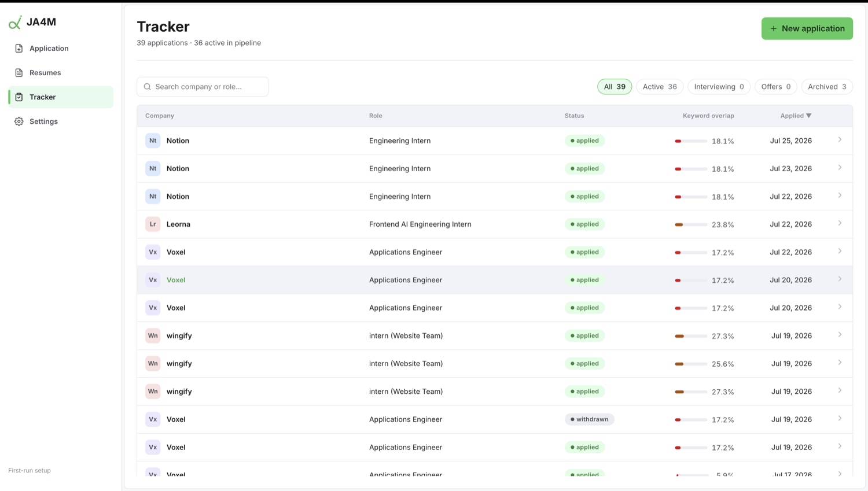Expand the wingify 25.6% row chevron
The width and height of the screenshot is (868, 491).
[840, 363]
